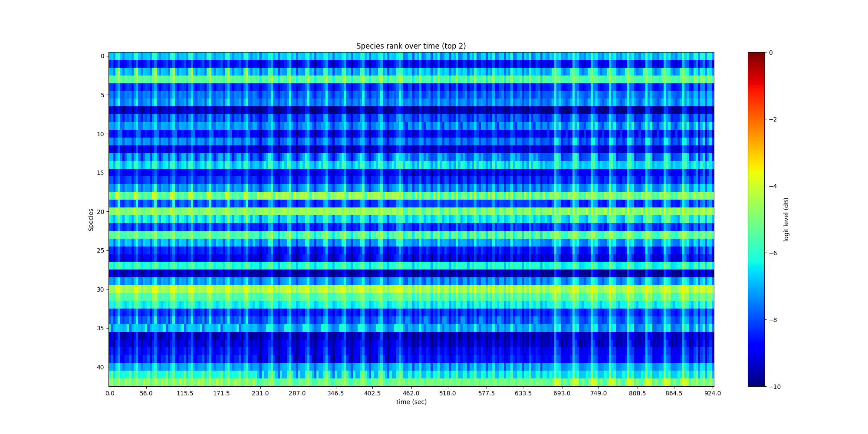Click the 924.0 tick on the time axis
The image size is (868, 434).
pyautogui.click(x=712, y=393)
